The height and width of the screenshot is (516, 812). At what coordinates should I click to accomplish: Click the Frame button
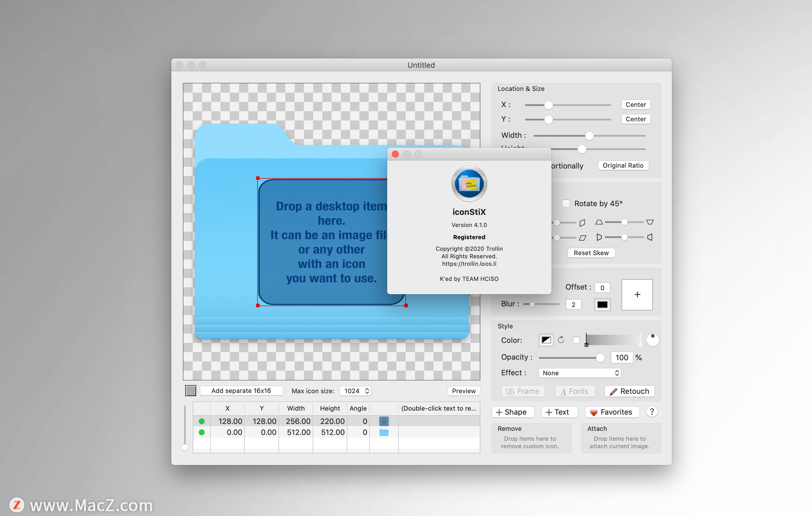click(523, 391)
